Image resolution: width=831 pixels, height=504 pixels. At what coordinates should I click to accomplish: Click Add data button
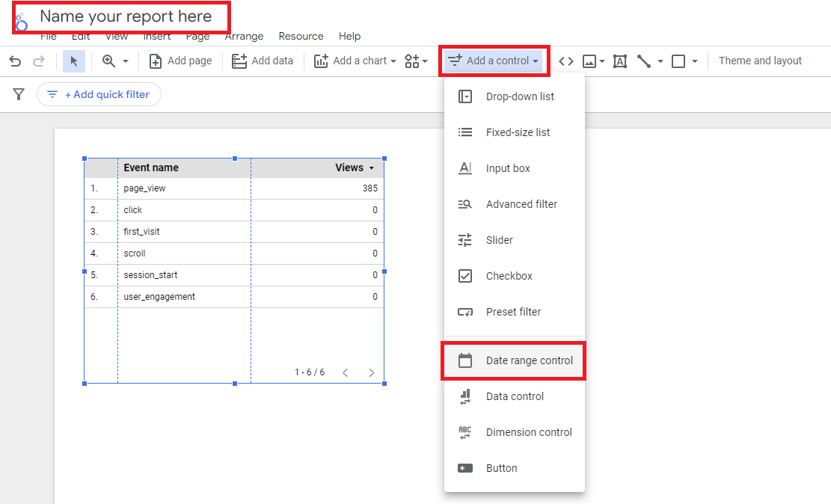click(x=263, y=61)
